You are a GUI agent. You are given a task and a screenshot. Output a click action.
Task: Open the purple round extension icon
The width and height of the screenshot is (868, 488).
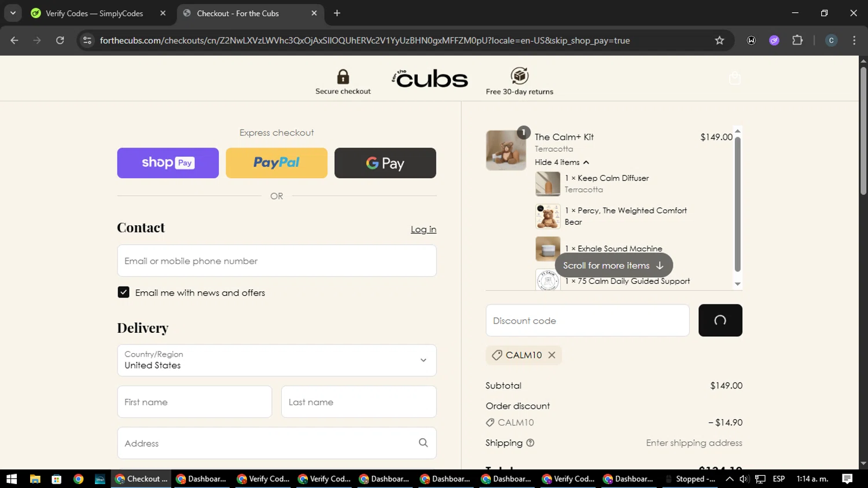coord(774,41)
